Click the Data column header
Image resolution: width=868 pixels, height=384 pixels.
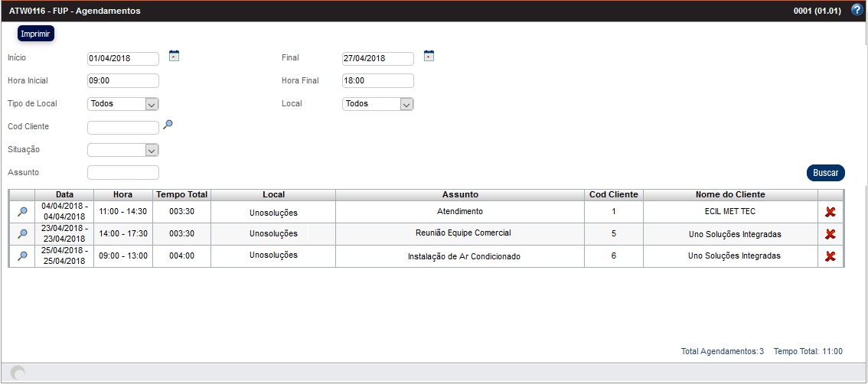[x=64, y=195]
